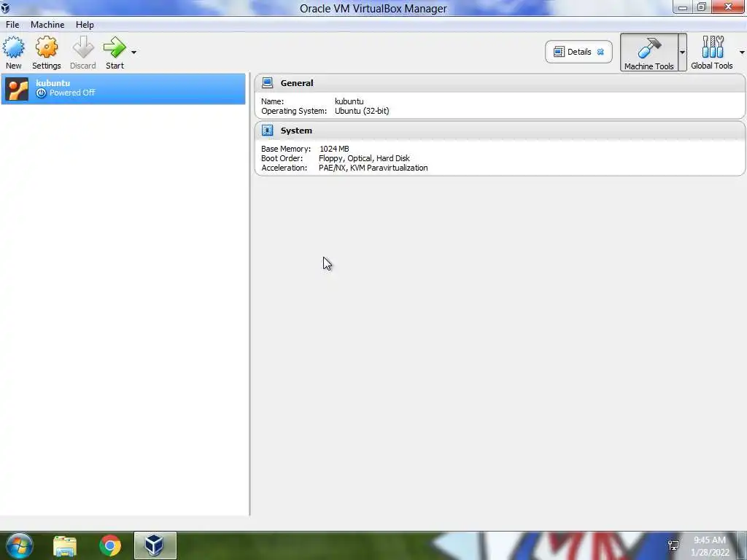
Task: Expand the Global Tools dropdown arrow
Action: (742, 52)
